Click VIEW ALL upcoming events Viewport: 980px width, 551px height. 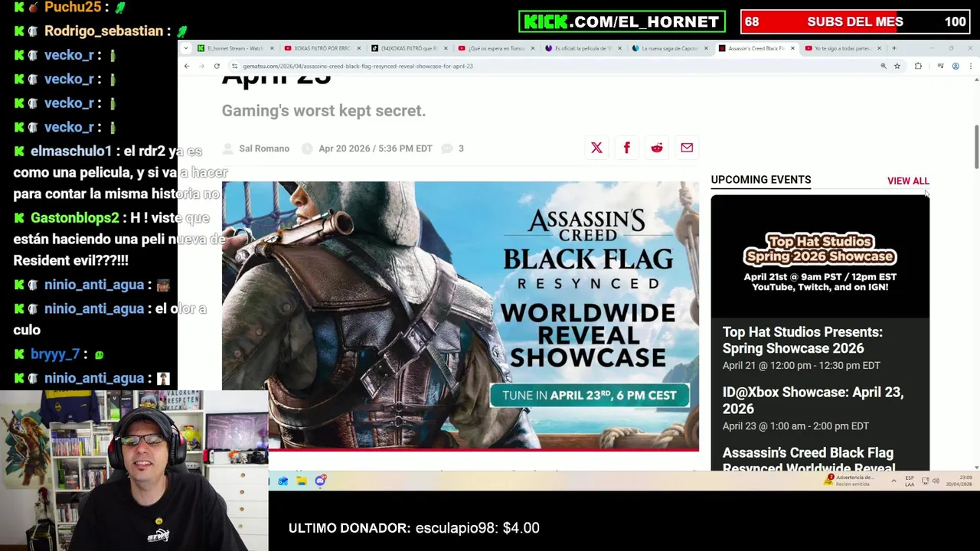point(908,181)
